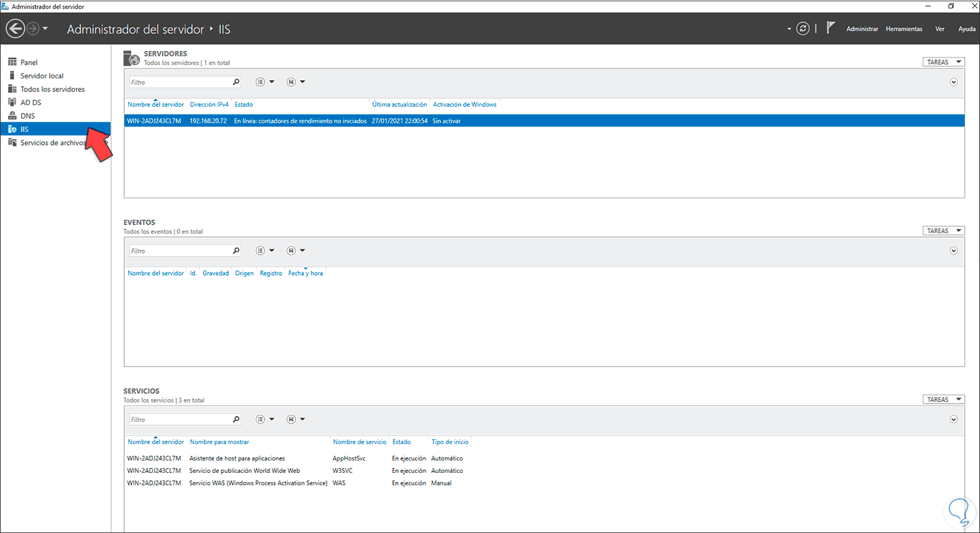Screen dimensions: 980x533
Task: Open the TAREAS dropdown for Eventos
Action: (943, 231)
